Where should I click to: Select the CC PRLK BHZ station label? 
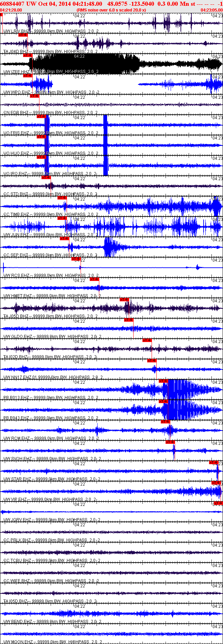pos(17,540)
